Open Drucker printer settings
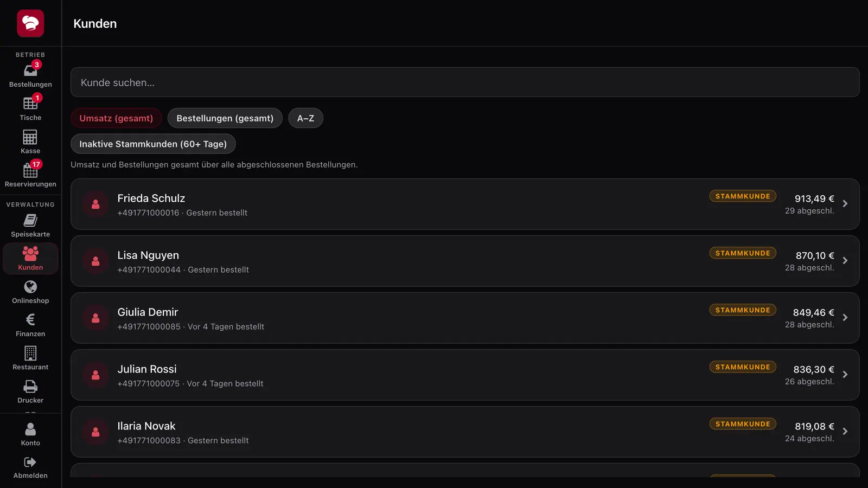Viewport: 868px width, 488px height. pos(30,391)
